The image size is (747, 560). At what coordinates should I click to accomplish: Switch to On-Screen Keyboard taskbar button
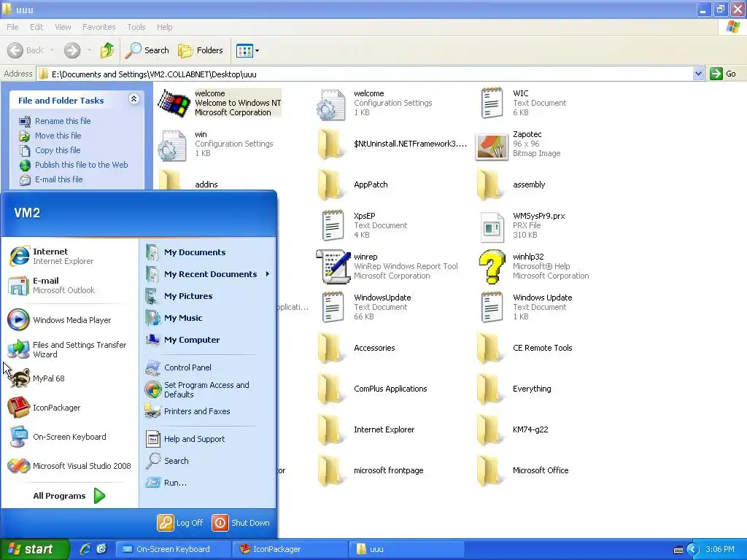pyautogui.click(x=174, y=550)
